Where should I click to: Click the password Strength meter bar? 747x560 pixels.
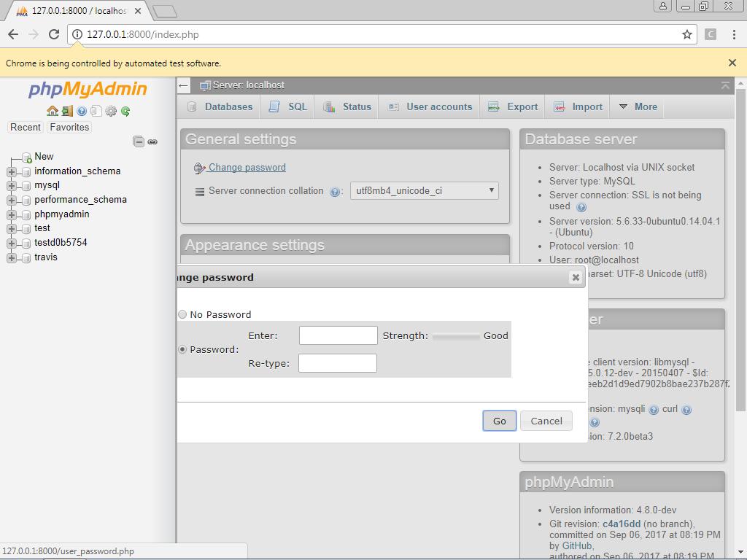[456, 336]
